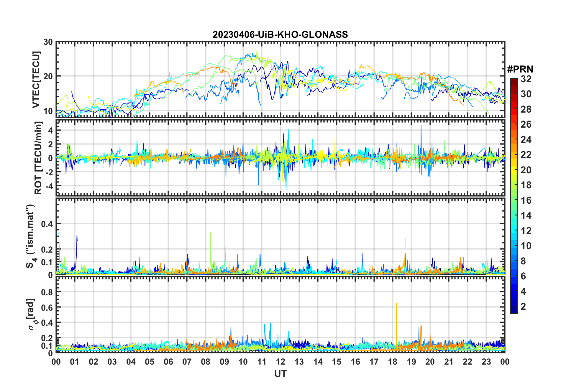The image size is (561, 392).
Task: Click the colorbar tick label 32
Action: click(526, 79)
